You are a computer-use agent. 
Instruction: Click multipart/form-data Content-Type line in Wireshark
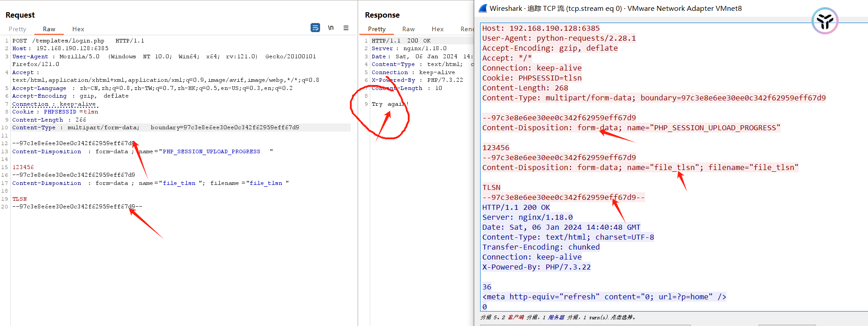[654, 98]
